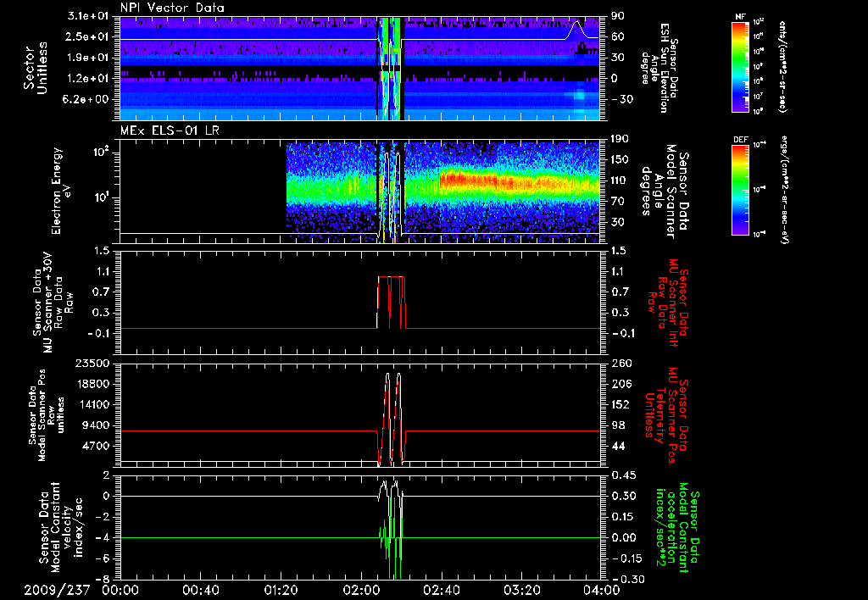
Task: Click the red MU Scanner Pos Telemetry label
Action: [666, 415]
